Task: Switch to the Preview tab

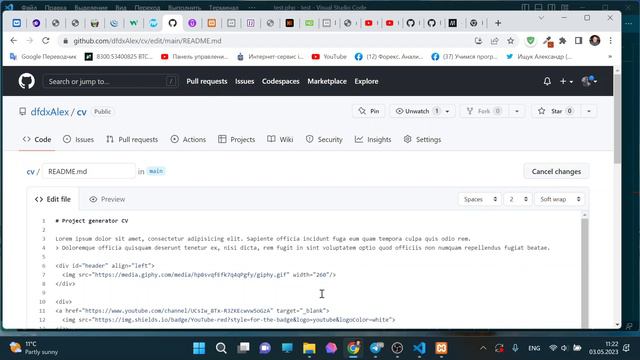Action: click(107, 199)
